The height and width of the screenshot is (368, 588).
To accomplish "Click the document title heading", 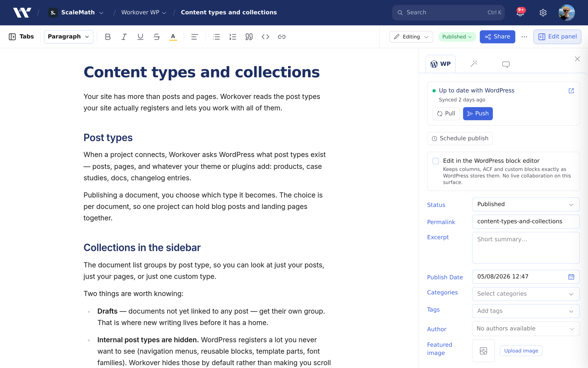I will tap(202, 72).
